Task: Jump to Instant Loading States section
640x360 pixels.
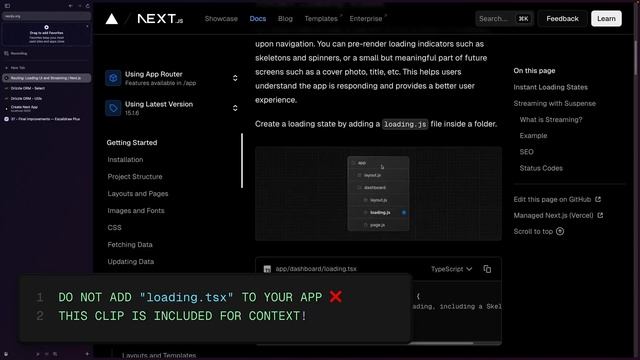Action: click(x=550, y=87)
